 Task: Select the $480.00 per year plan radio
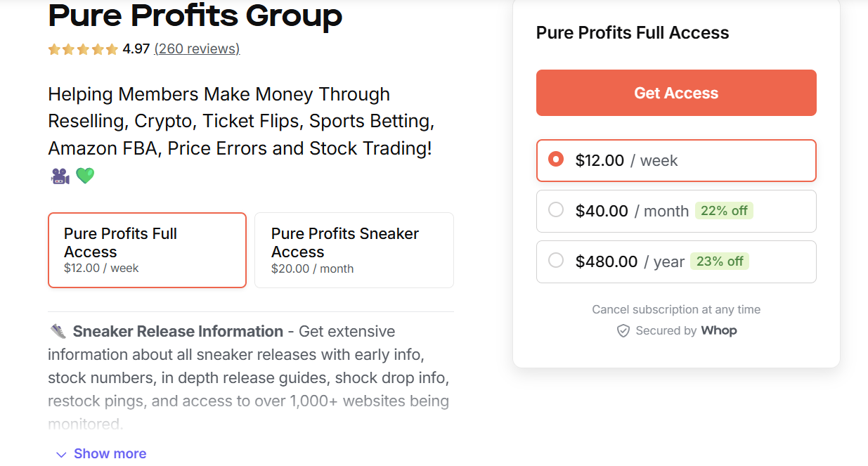click(x=556, y=261)
